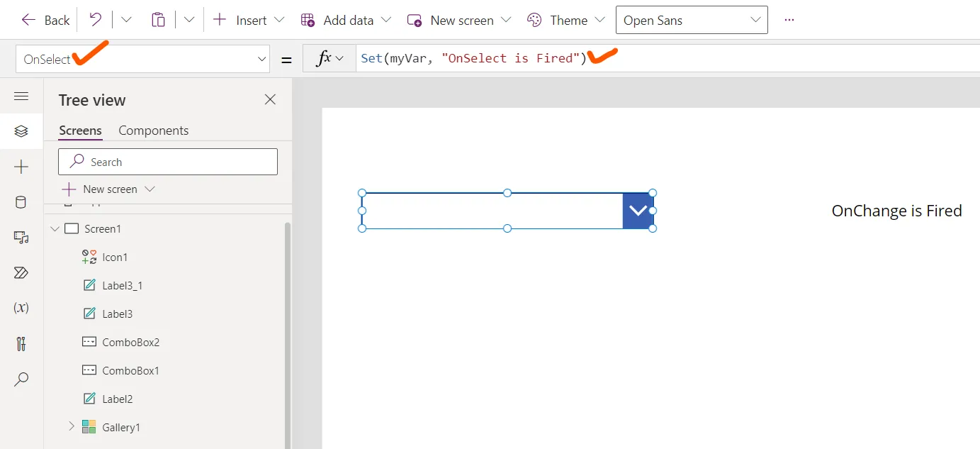Click the Paste icon in toolbar
980x449 pixels.
point(158,20)
